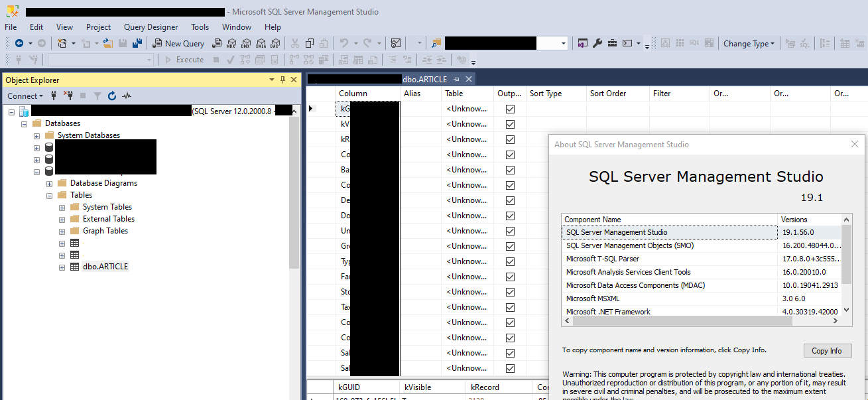The width and height of the screenshot is (868, 400).
Task: Uncheck Output box in Ba row
Action: click(510, 170)
